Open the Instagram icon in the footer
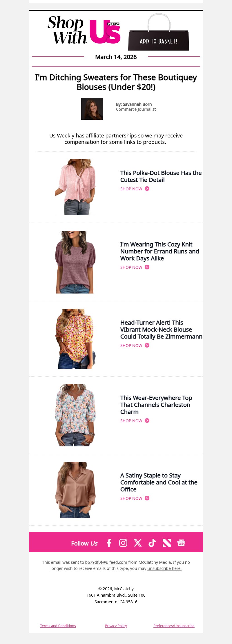The width and height of the screenshot is (232, 644). coord(123,543)
